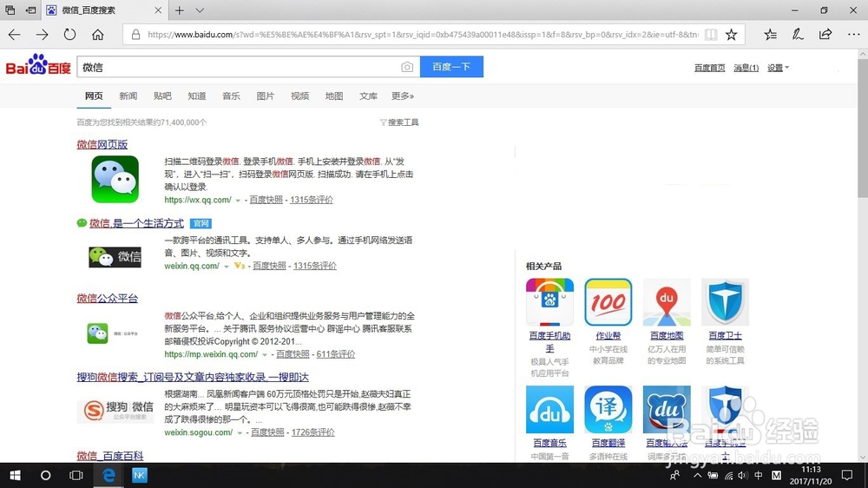The image size is (868, 488).
Task: Click the 搜狗 微信 thumbnail image
Action: tap(115, 412)
